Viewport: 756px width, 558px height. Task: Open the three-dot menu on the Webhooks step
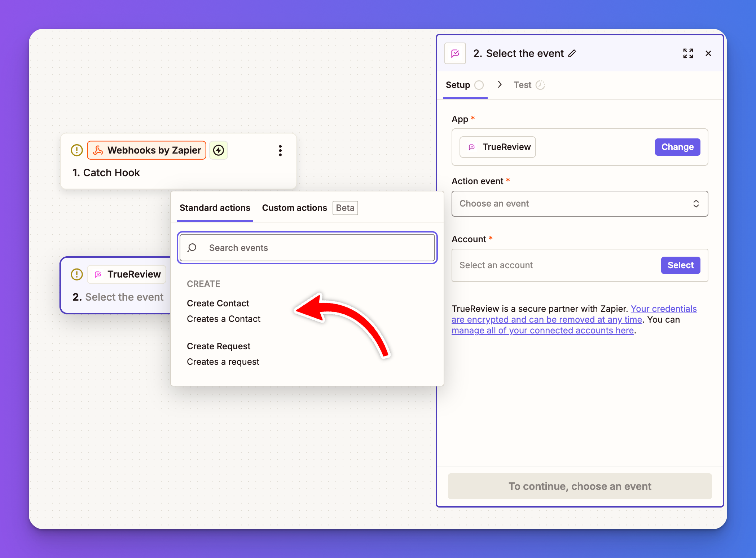(280, 151)
